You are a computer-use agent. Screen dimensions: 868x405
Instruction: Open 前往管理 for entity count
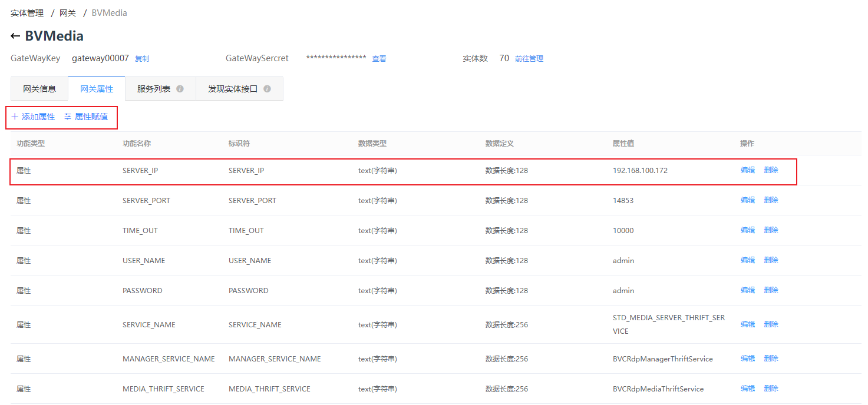[x=529, y=59]
